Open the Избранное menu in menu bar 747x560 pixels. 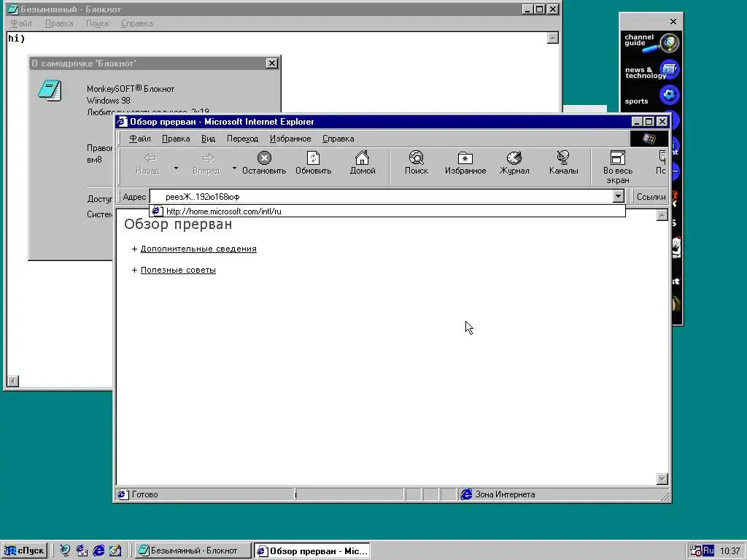(290, 139)
